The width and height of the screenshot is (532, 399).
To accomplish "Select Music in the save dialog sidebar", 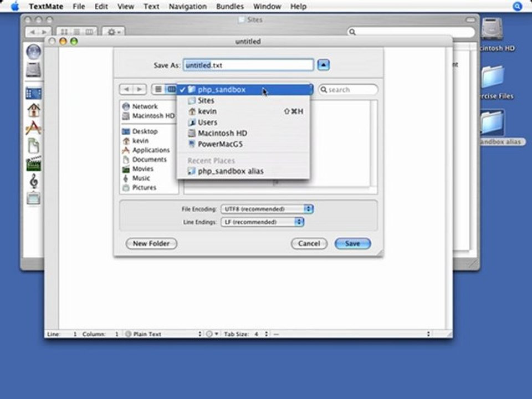I will 136,178.
